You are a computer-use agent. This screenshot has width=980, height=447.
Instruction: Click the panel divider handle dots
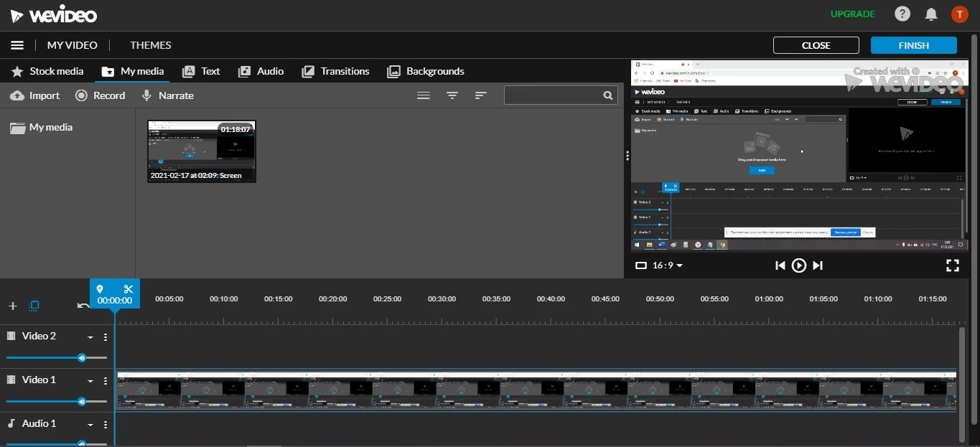pyautogui.click(x=627, y=155)
